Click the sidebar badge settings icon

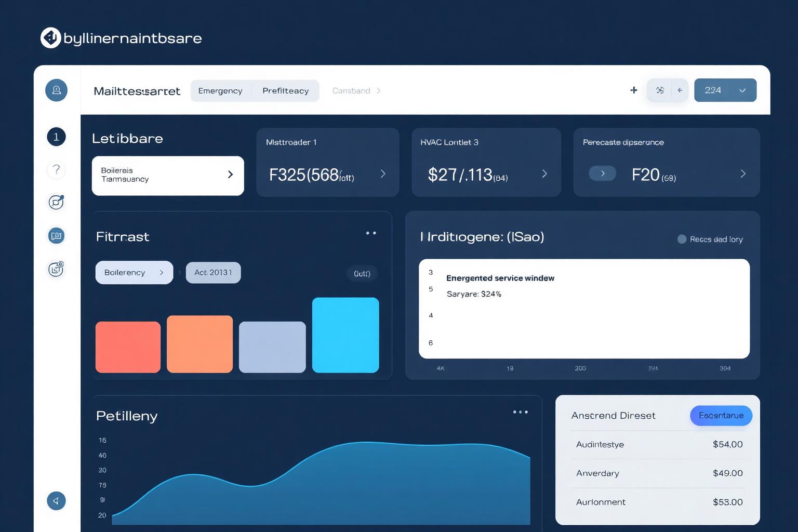[x=56, y=269]
